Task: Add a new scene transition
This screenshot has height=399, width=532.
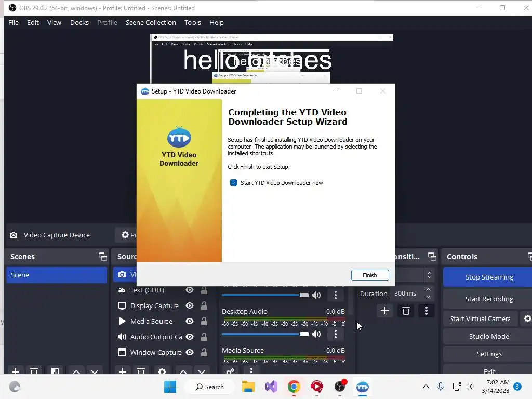Action: click(x=385, y=311)
